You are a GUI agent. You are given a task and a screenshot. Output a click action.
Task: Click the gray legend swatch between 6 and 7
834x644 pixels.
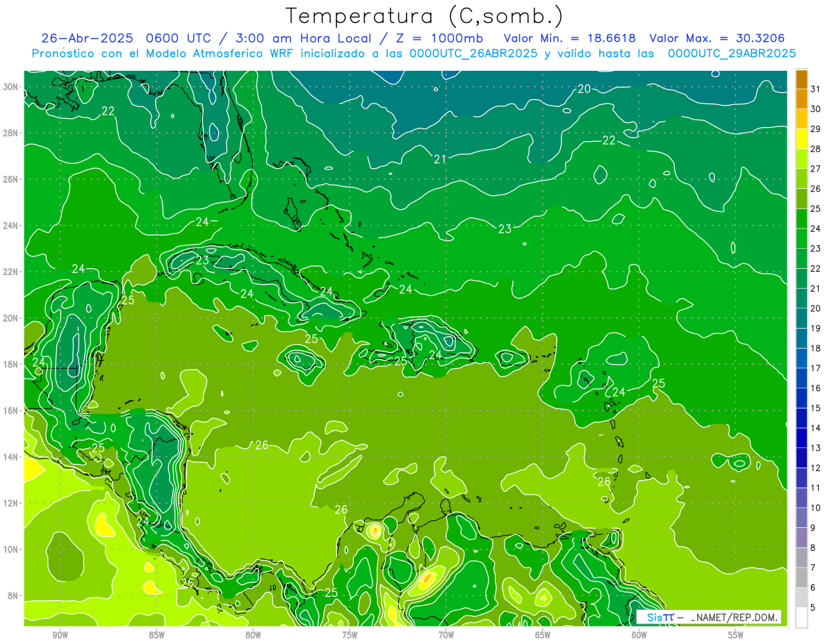(801, 577)
